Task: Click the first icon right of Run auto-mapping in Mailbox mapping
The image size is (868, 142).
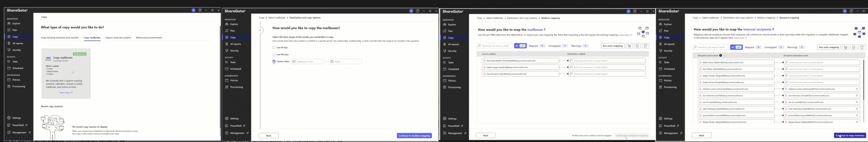Action: [x=629, y=46]
